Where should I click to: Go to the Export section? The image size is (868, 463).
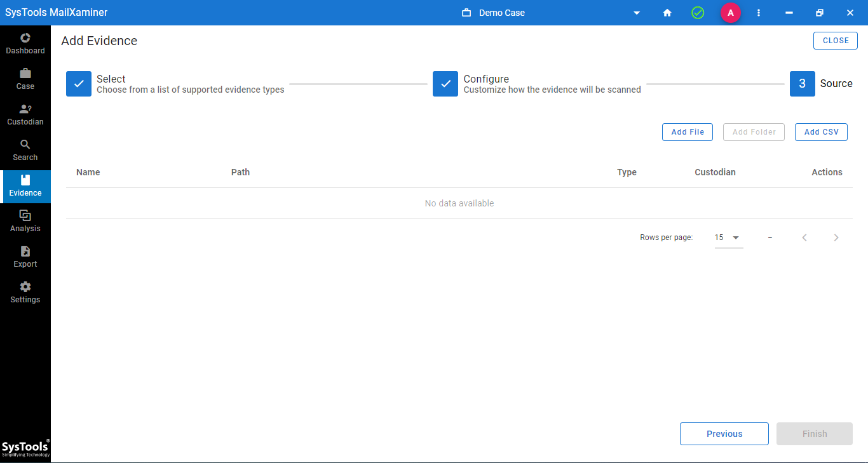[25, 257]
